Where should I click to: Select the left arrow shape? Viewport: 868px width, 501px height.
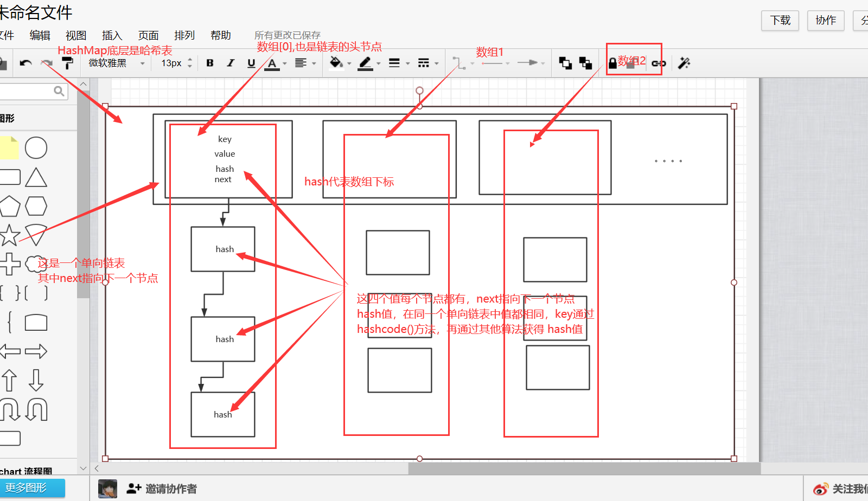[x=9, y=351]
